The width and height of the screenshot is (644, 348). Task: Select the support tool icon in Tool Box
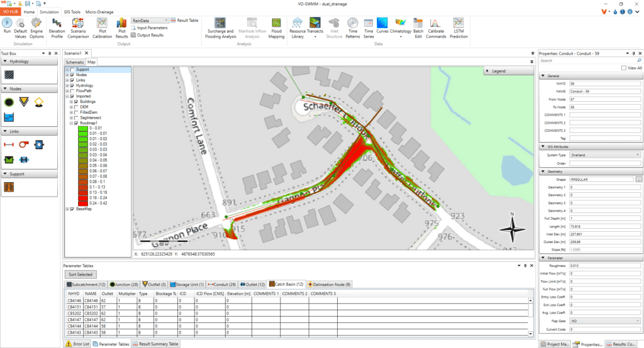[9, 187]
